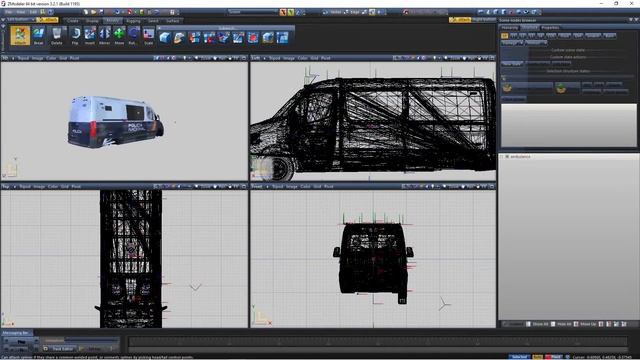Switch to the Rigging tab
The width and height of the screenshot is (640, 360).
click(x=133, y=20)
